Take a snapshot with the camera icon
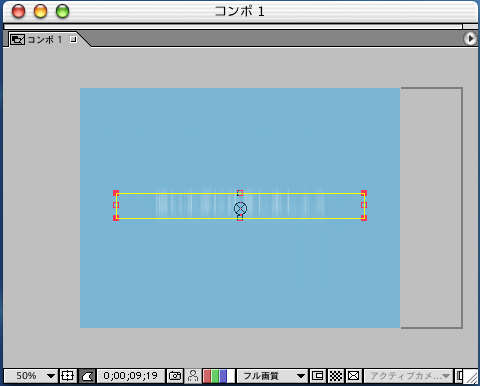Screen dimensions: 480x386 pyautogui.click(x=175, y=376)
